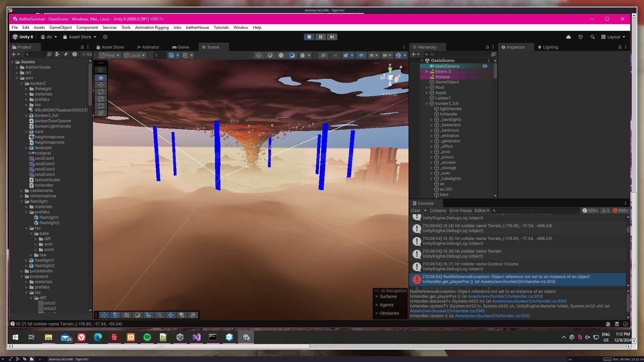
Task: Toggle Collapse in the Console
Action: tap(438, 210)
